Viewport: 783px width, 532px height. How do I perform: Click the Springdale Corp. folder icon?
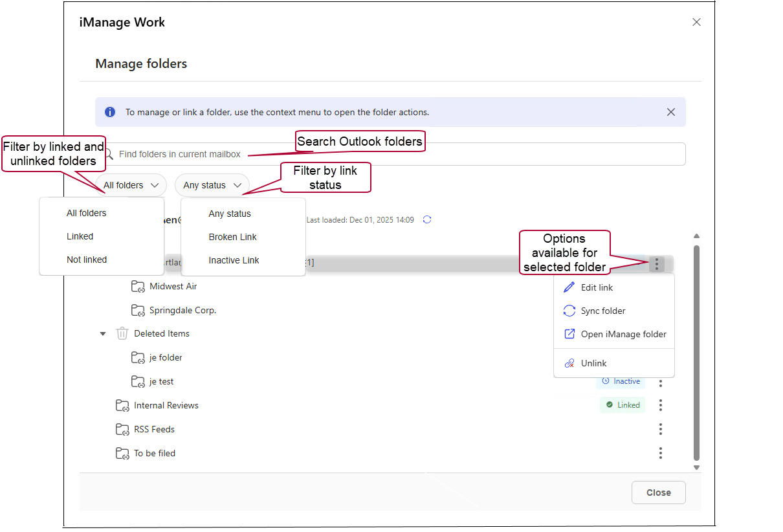138,310
